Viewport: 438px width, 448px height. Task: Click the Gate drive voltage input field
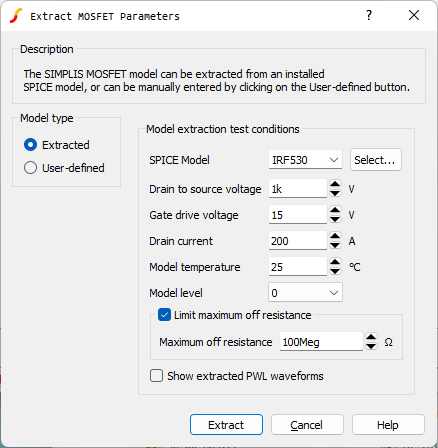298,215
